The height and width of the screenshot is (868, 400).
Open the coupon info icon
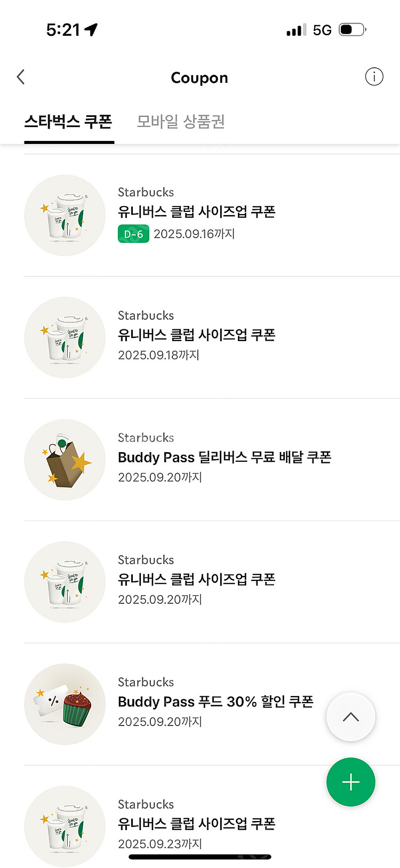[374, 77]
